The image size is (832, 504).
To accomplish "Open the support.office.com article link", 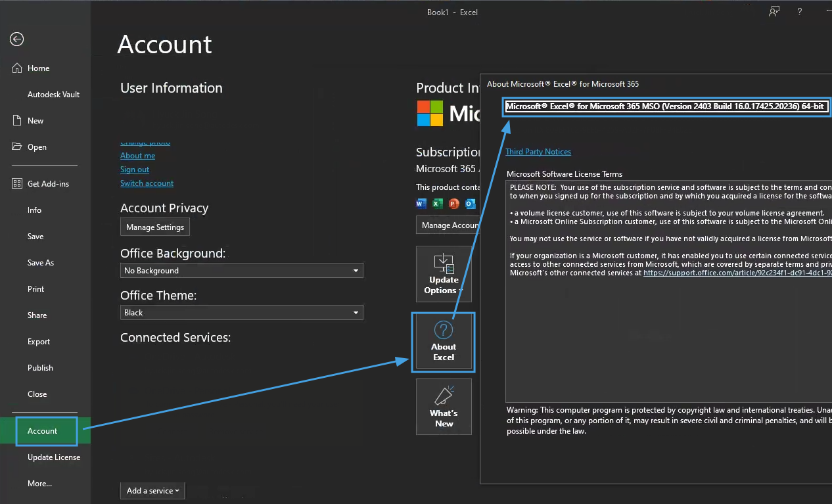I will pyautogui.click(x=737, y=272).
